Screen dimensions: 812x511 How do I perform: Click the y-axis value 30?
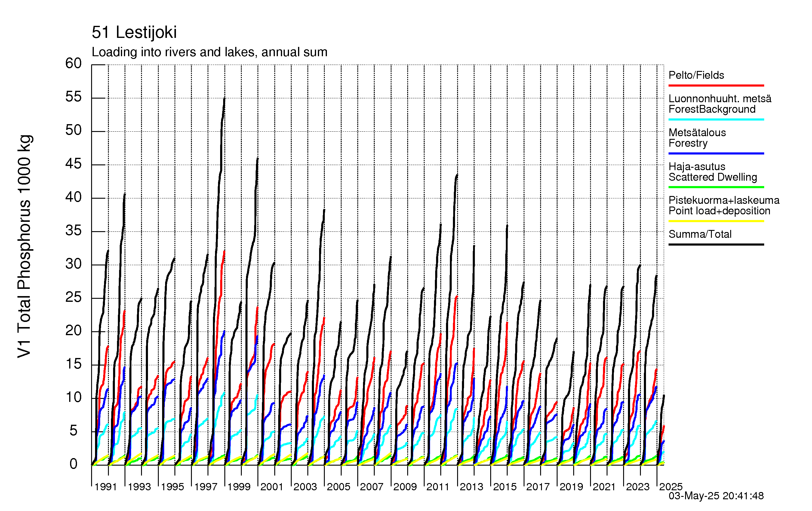pos(73,264)
